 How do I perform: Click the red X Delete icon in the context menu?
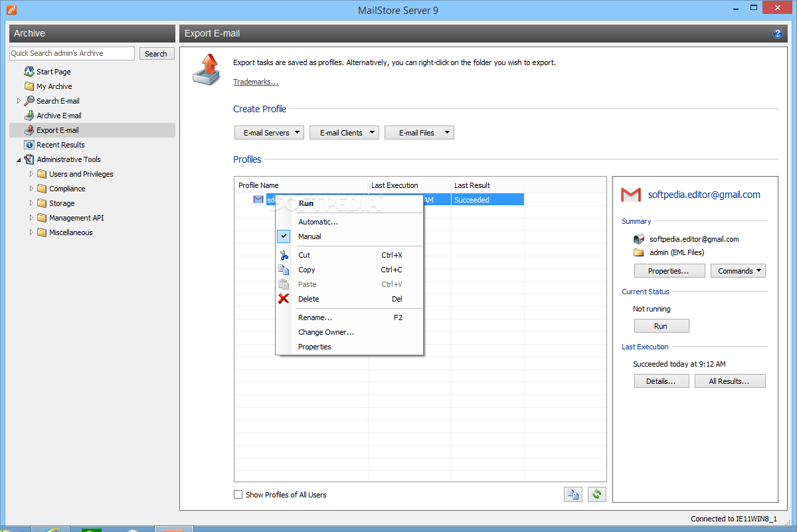click(x=284, y=299)
